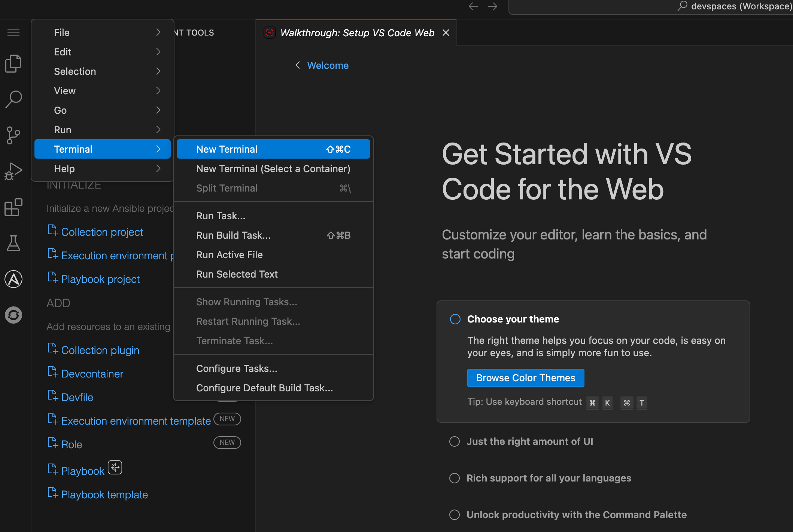The width and height of the screenshot is (793, 532).
Task: Open the Ansible extension sidebar icon
Action: tap(13, 279)
